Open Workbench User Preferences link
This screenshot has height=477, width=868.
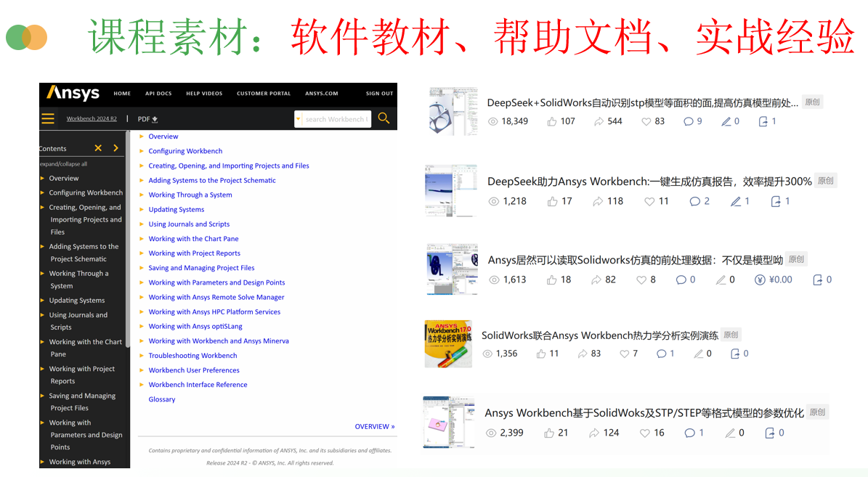tap(194, 370)
